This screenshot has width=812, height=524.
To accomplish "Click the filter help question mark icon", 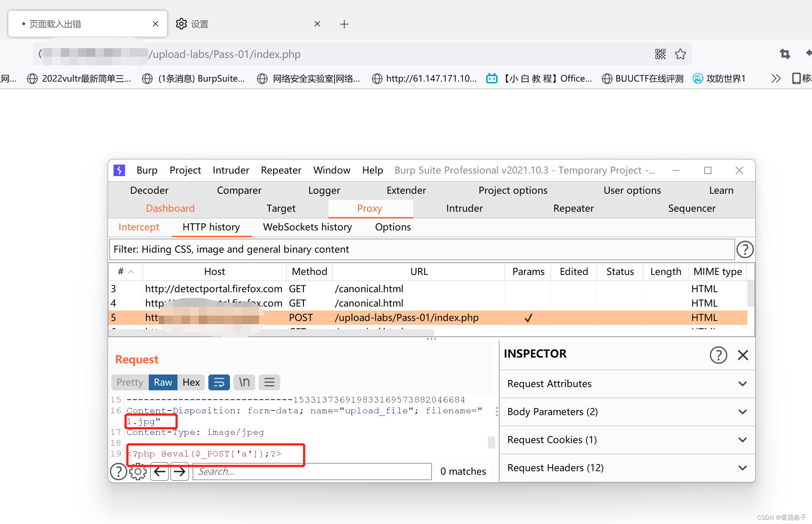I will click(x=745, y=249).
